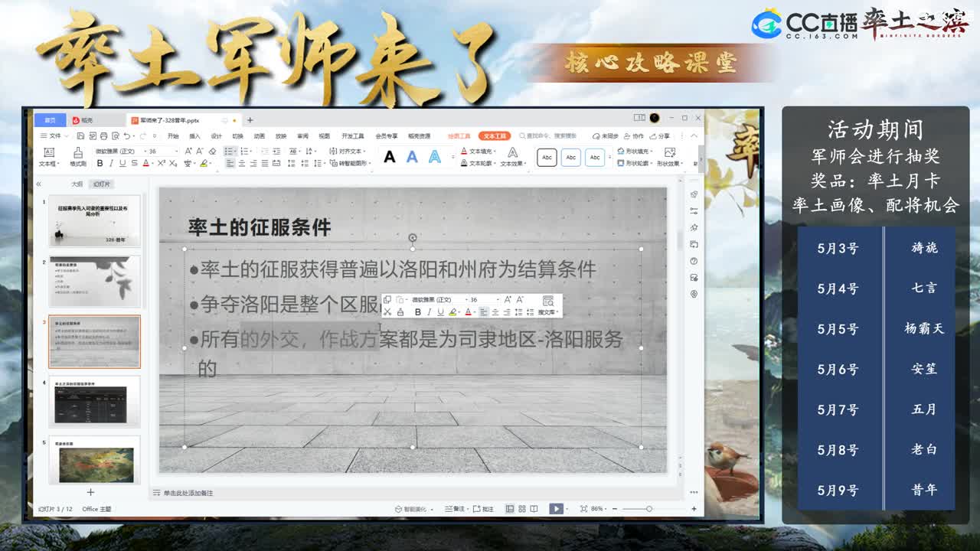Click Bold in the floating mini toolbar

pyautogui.click(x=418, y=312)
